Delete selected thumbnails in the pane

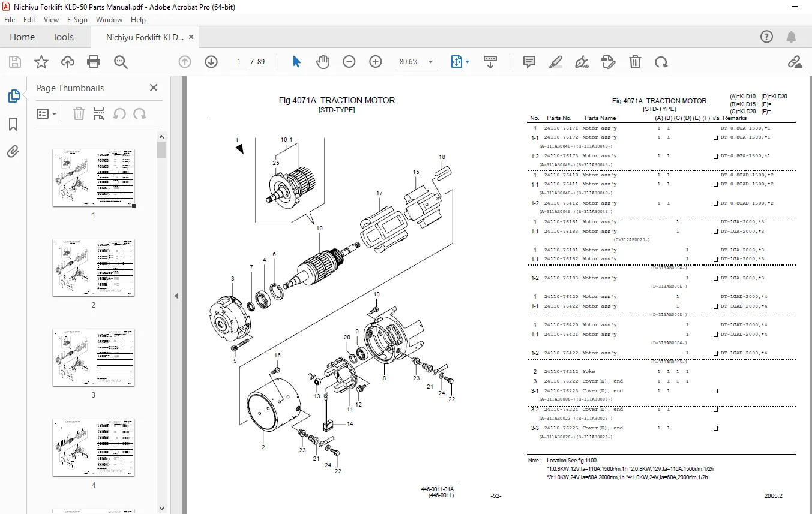79,113
